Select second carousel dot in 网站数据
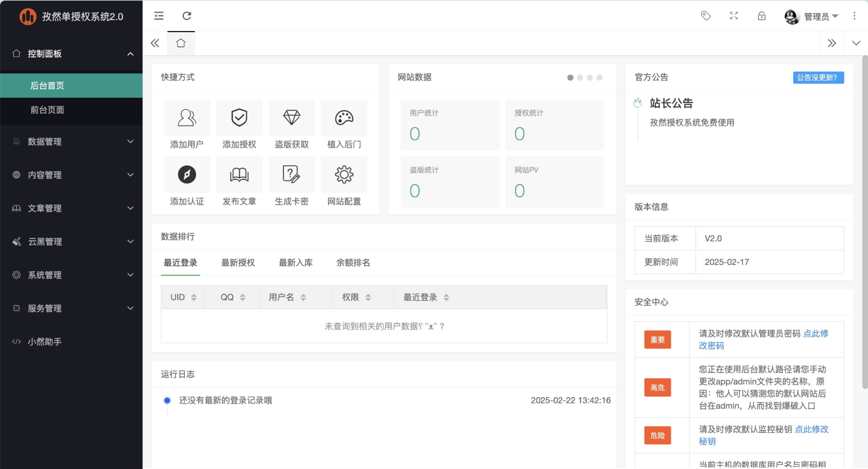 pos(580,78)
